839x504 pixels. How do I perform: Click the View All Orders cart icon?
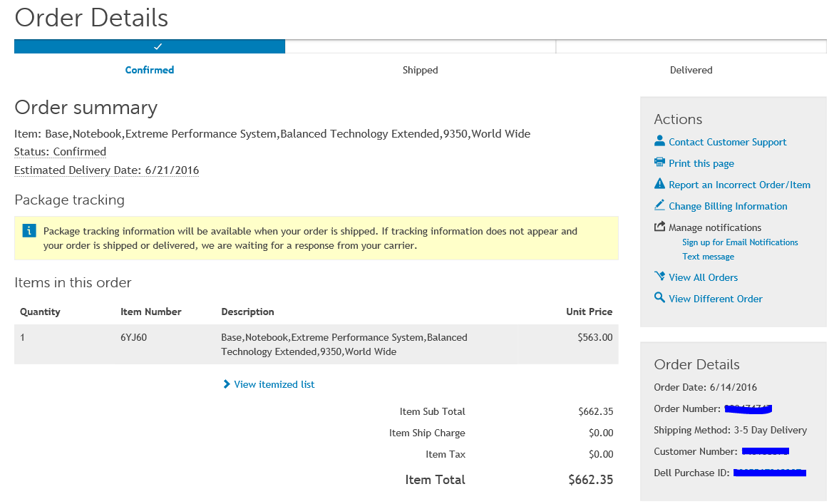(x=659, y=277)
